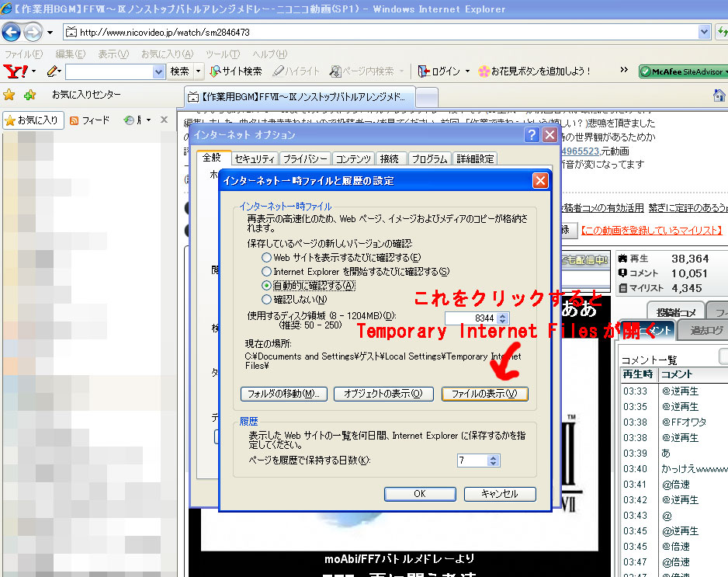Expand the Yahoo toolbar overflow chevron

[624, 70]
